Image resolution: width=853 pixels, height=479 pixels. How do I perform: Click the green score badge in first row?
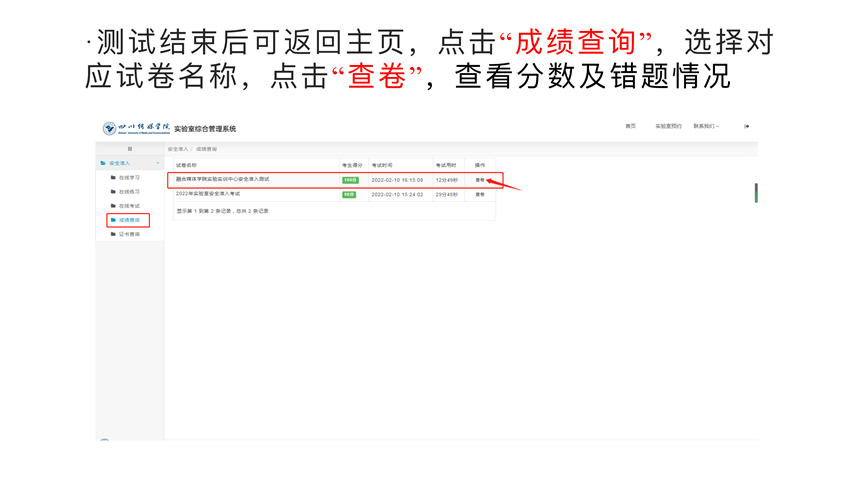pos(349,180)
